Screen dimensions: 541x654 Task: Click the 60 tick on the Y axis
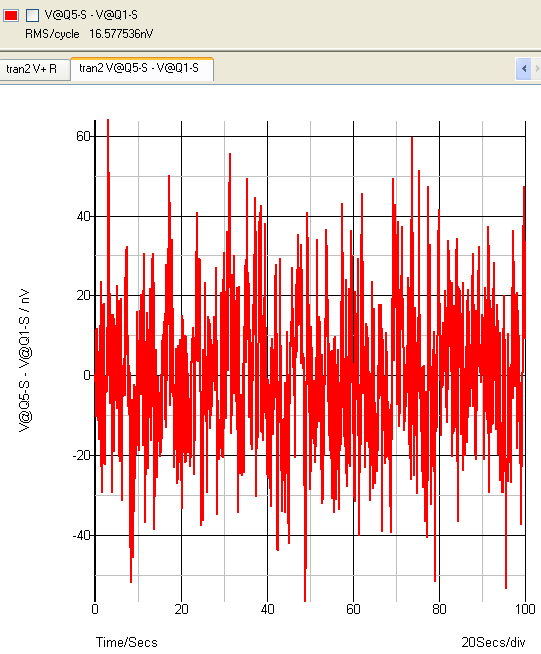(x=83, y=136)
